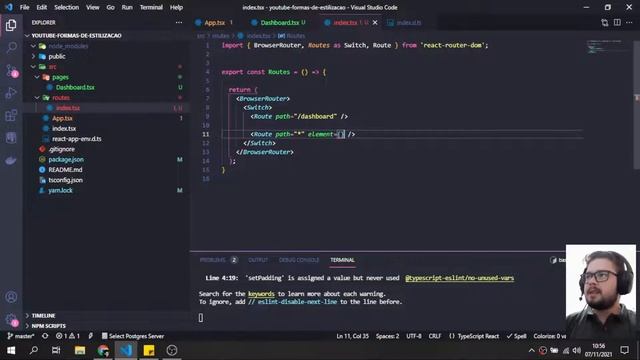Select index.tsx under routes folder
This screenshot has width=640, height=360.
pos(68,108)
